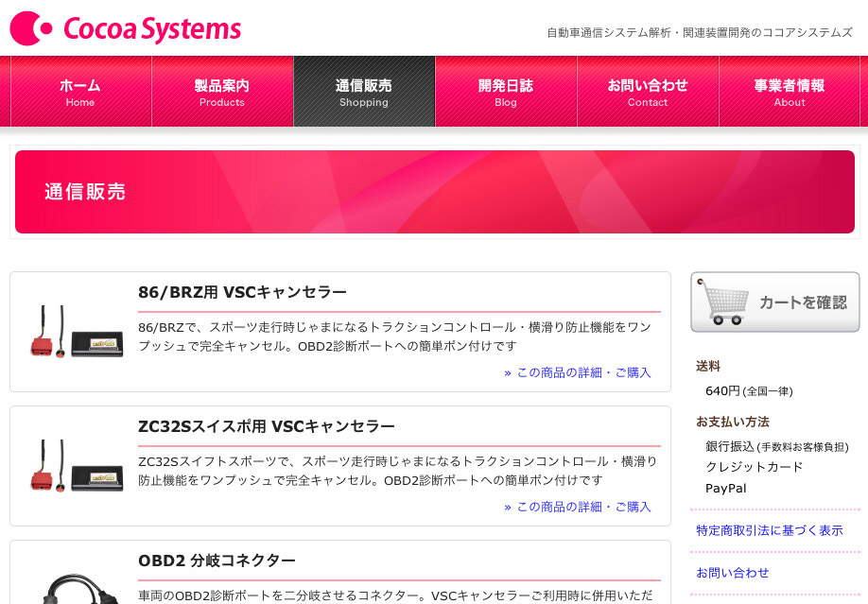The height and width of the screenshot is (604, 868).
Task: Open the 事業者情報 About menu tab
Action: 790,92
